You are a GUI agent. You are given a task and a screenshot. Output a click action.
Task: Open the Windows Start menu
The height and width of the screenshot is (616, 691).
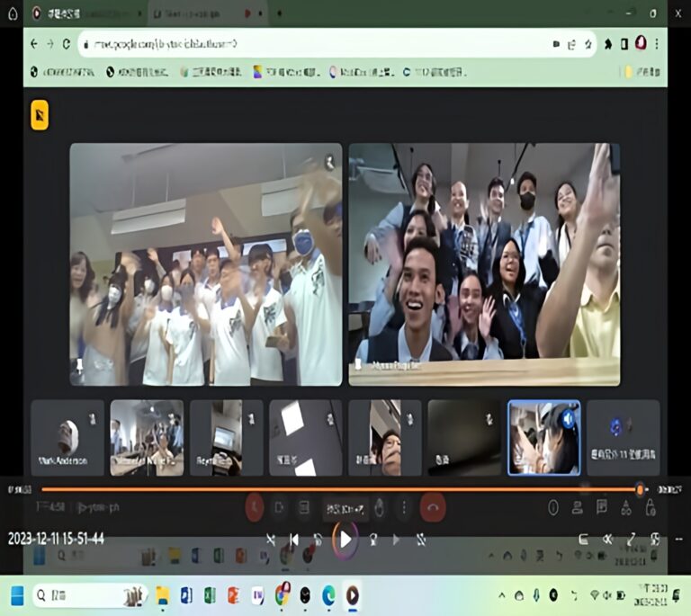17,595
